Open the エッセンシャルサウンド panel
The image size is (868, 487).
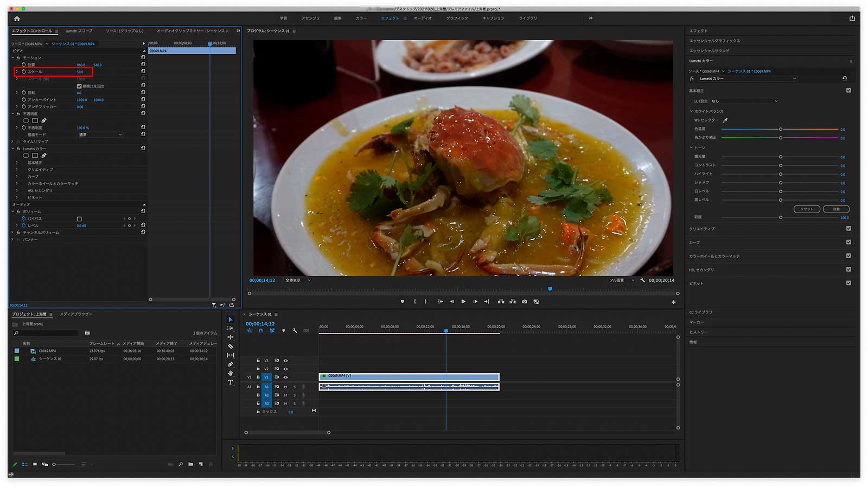click(710, 51)
